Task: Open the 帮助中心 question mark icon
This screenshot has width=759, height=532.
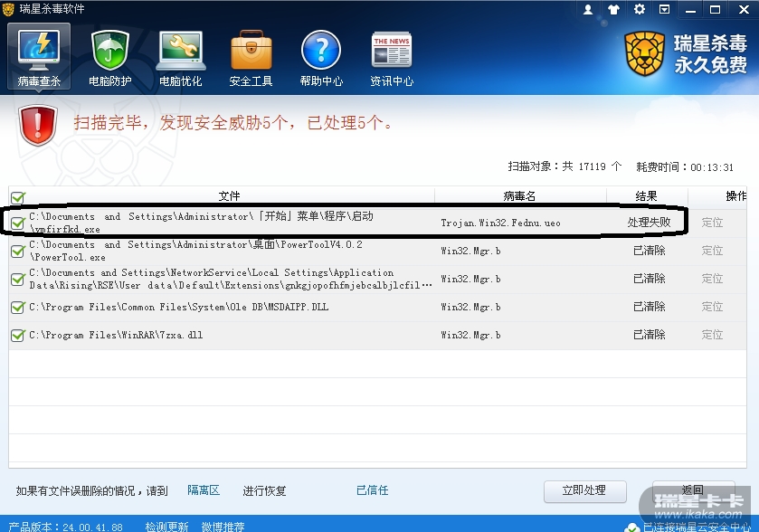Action: pos(321,57)
